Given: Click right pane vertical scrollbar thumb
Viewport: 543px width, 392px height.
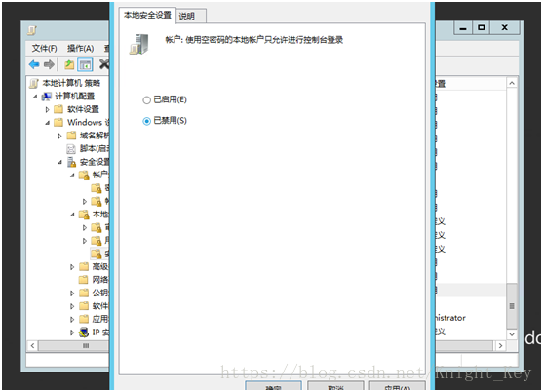Looking at the screenshot, I should click(x=512, y=306).
